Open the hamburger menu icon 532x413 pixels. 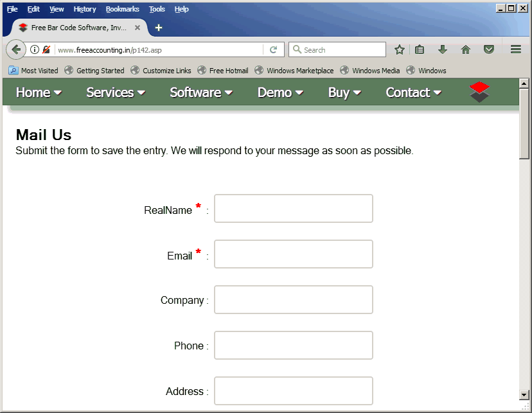[515, 49]
